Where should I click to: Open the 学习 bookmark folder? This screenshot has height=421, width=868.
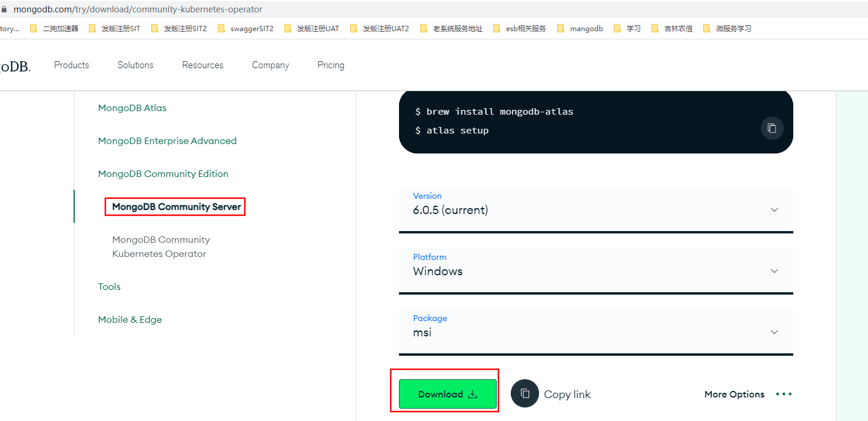pos(627,28)
